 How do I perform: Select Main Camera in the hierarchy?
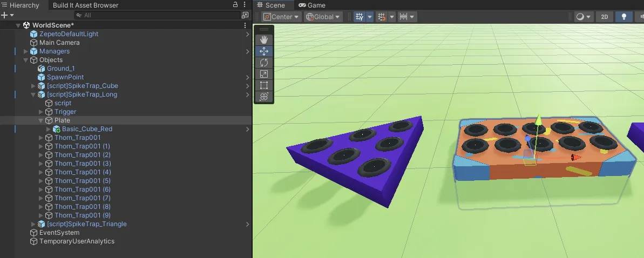[x=59, y=43]
